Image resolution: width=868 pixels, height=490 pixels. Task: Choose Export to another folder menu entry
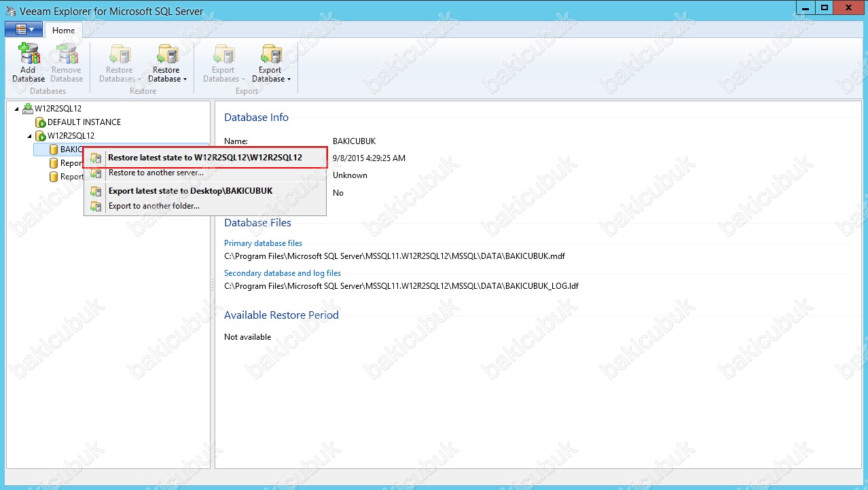(x=205, y=206)
